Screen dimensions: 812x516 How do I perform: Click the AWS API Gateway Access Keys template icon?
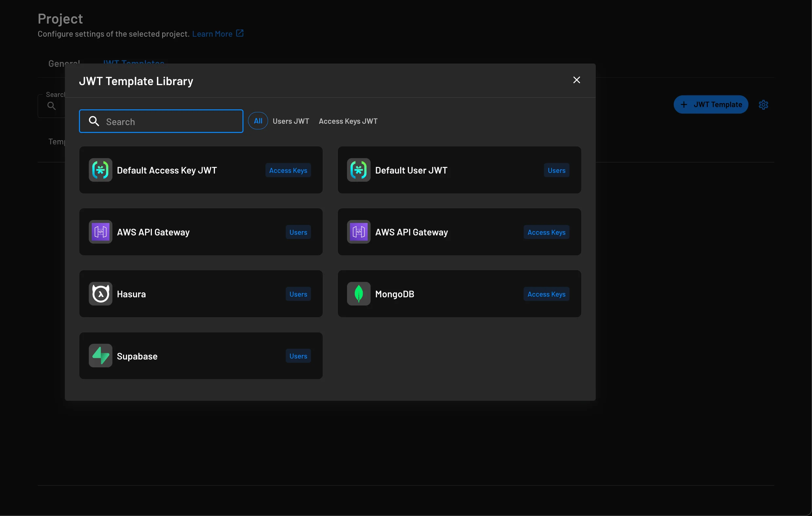(x=358, y=231)
